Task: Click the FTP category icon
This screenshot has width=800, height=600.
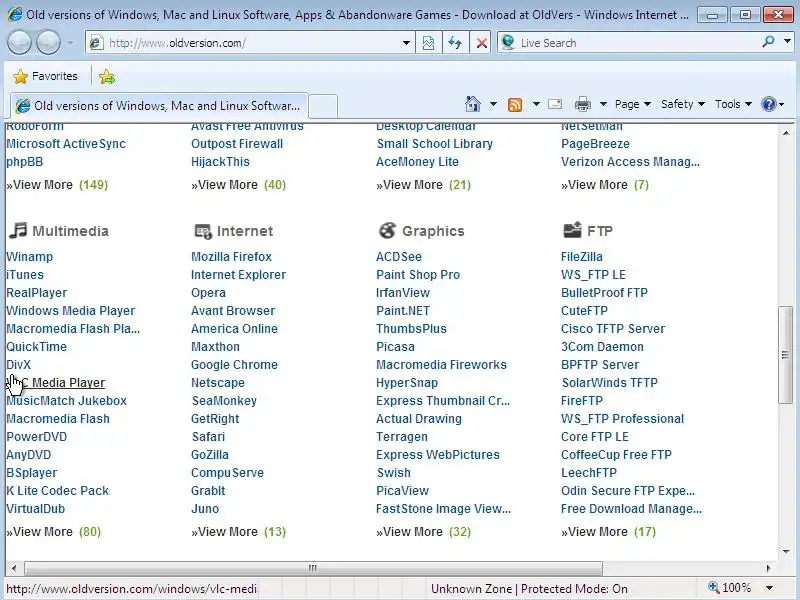Action: click(x=572, y=230)
